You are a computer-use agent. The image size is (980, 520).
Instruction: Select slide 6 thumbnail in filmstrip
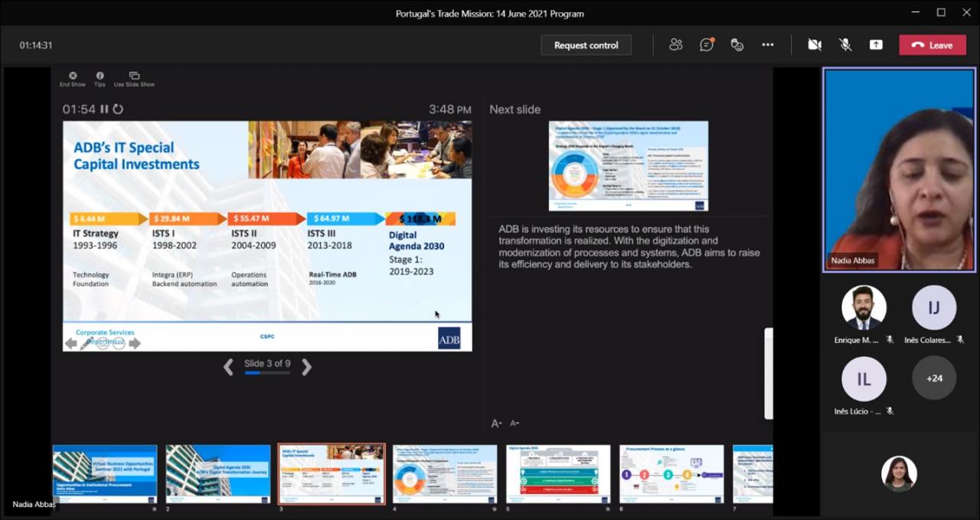tap(671, 474)
